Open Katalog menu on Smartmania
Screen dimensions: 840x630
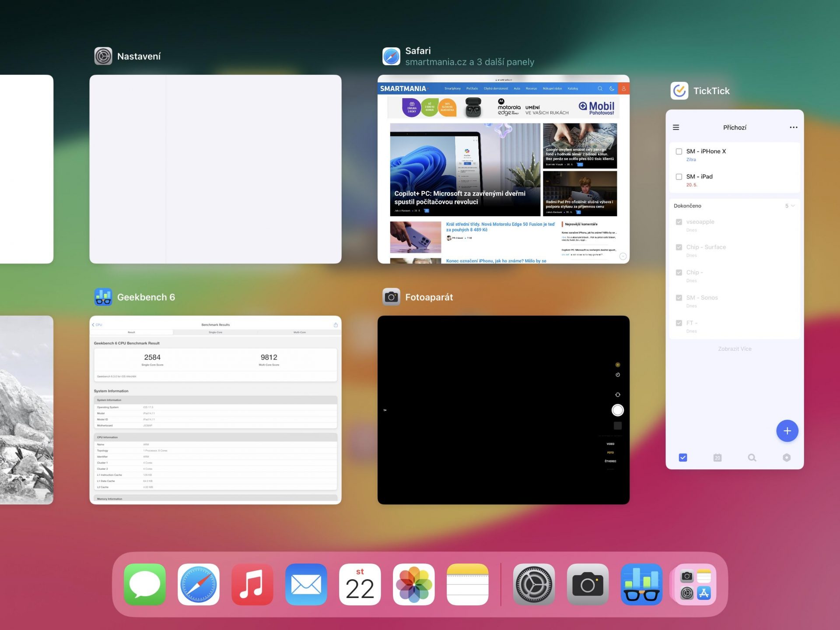coord(573,88)
